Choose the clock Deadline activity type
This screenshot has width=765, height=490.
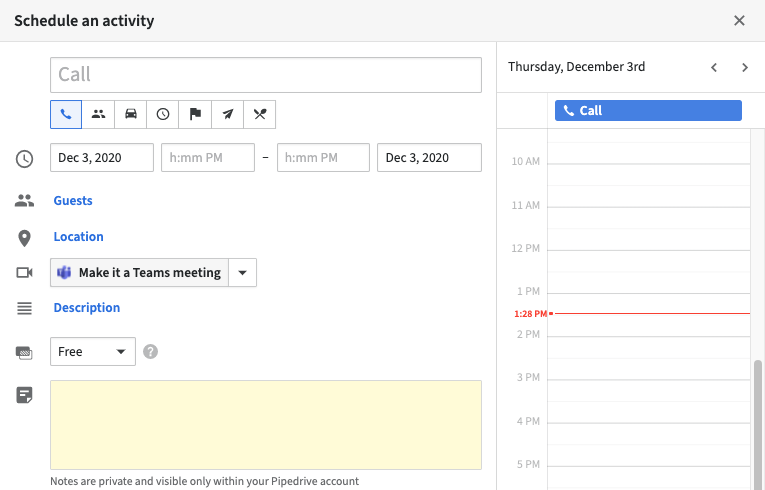pyautogui.click(x=163, y=114)
